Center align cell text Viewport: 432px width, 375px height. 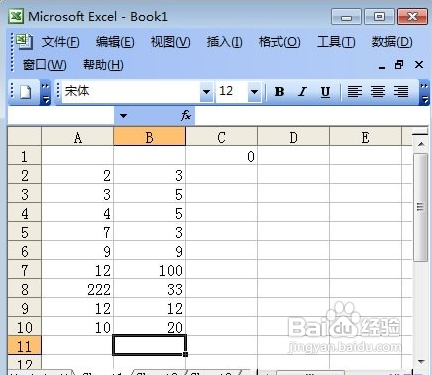click(378, 91)
